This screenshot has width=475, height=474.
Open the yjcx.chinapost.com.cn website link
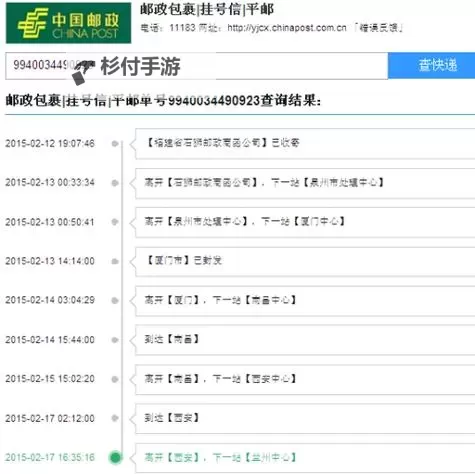click(287, 28)
